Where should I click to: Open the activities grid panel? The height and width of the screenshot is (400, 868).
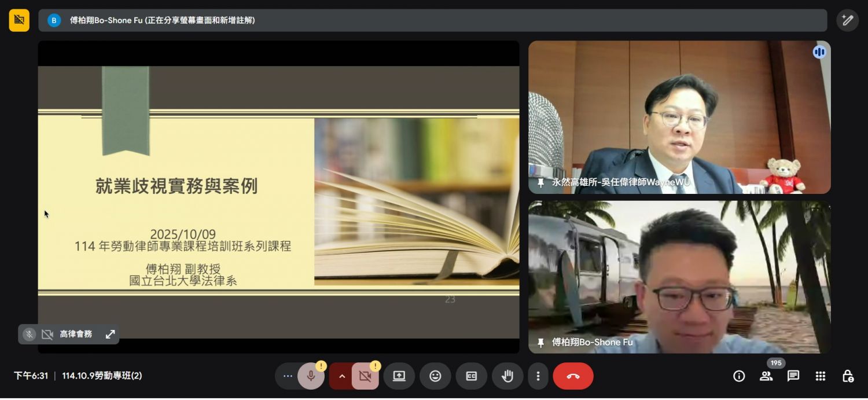(x=821, y=376)
